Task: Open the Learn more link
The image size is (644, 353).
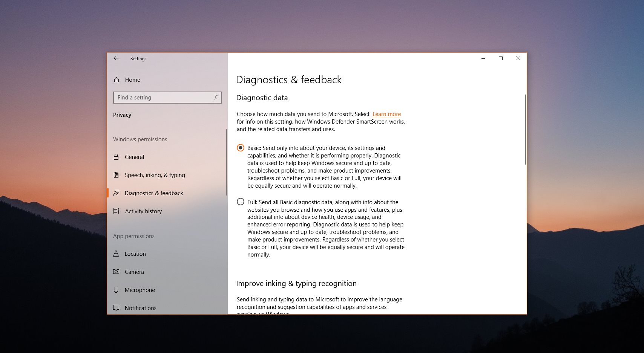Action: point(386,114)
